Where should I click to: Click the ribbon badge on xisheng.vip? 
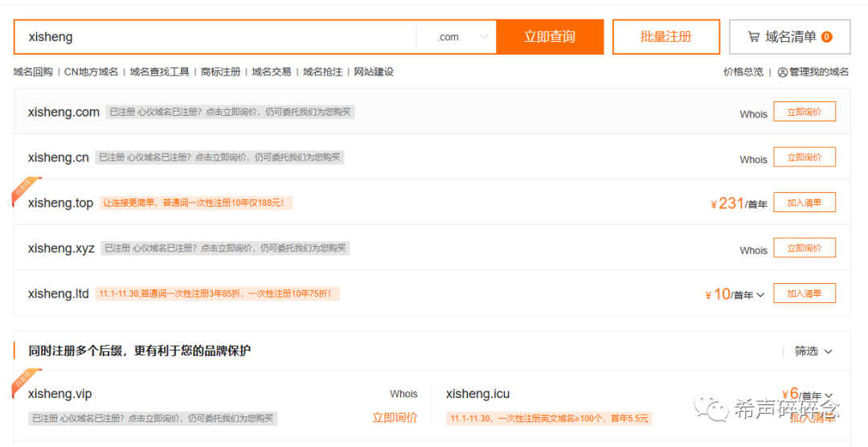click(x=26, y=381)
